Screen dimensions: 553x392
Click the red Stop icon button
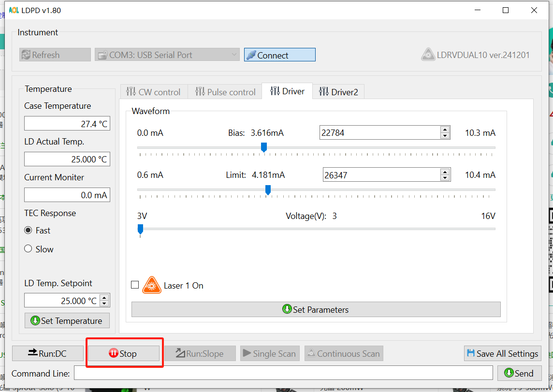(114, 353)
